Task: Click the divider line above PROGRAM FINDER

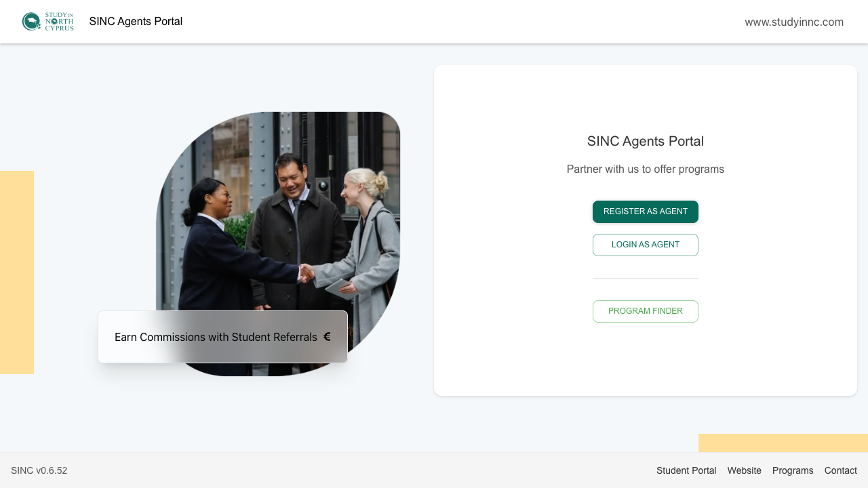Action: (x=646, y=278)
